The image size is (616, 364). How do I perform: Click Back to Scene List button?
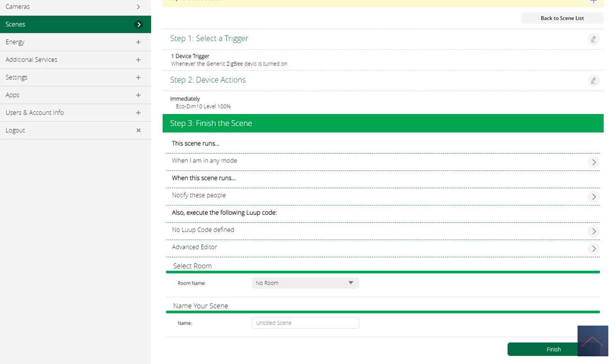(562, 18)
